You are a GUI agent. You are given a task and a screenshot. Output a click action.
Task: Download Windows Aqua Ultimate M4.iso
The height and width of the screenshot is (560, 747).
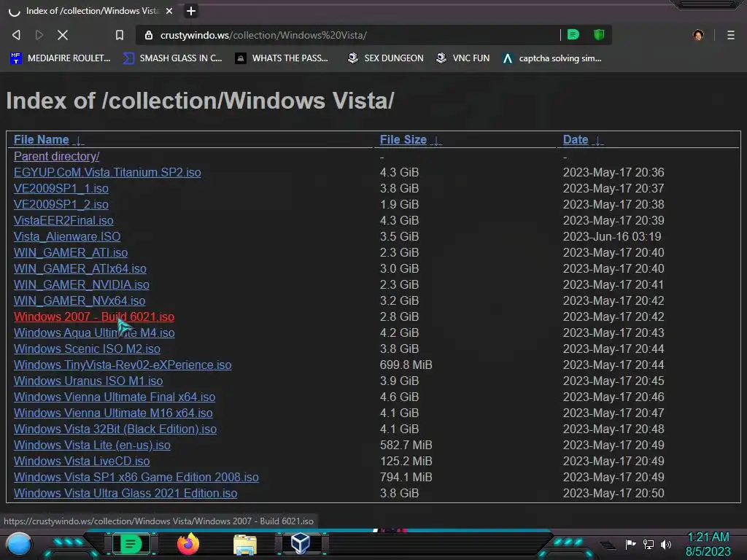point(94,332)
